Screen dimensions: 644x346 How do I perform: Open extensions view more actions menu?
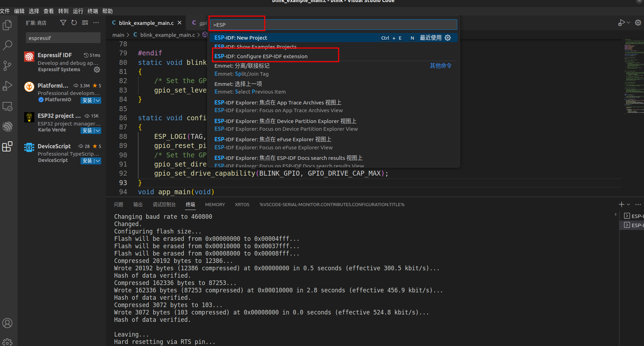pos(96,23)
